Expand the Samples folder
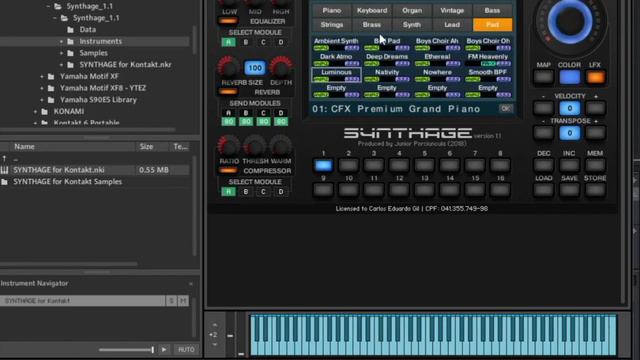 pos(61,53)
